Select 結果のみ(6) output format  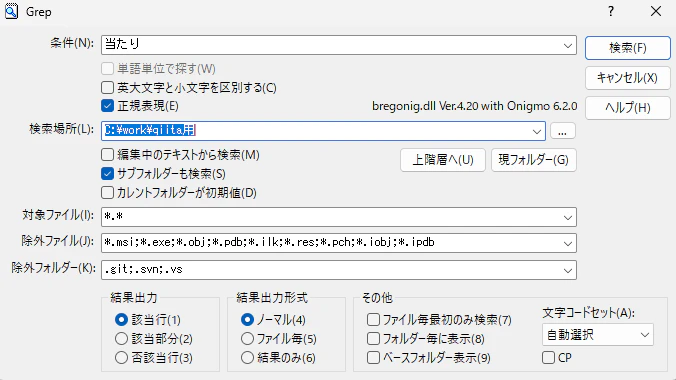pyautogui.click(x=247, y=358)
